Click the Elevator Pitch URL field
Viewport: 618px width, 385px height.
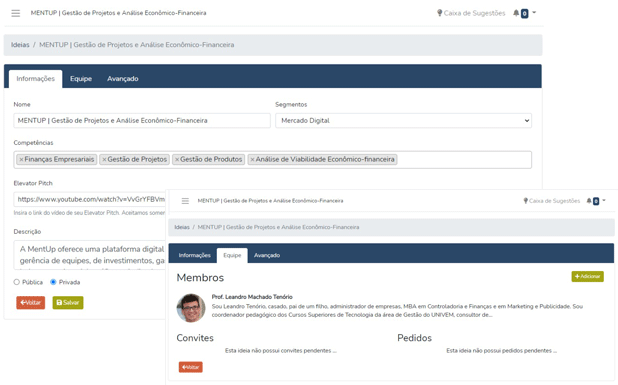(x=90, y=199)
